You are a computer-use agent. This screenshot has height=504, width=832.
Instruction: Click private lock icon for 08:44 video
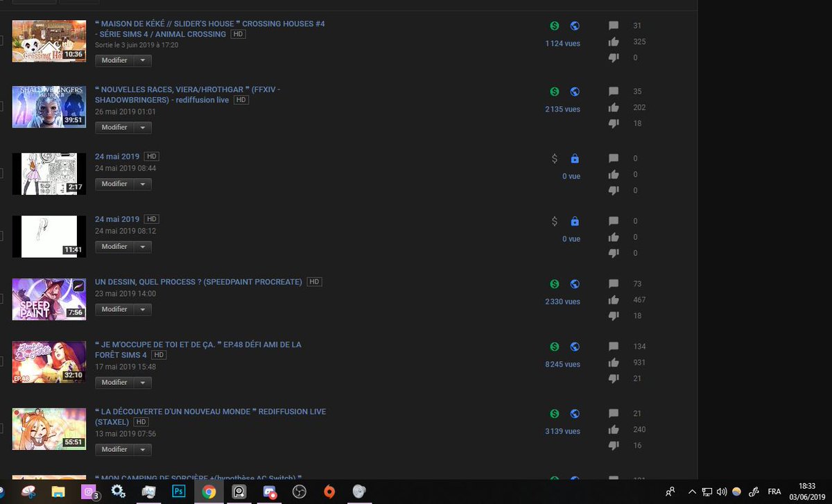tap(575, 159)
